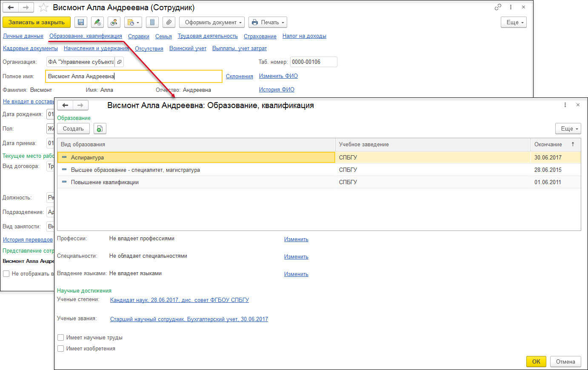
Task: Save employee card with the floppy disk icon
Action: [x=81, y=22]
